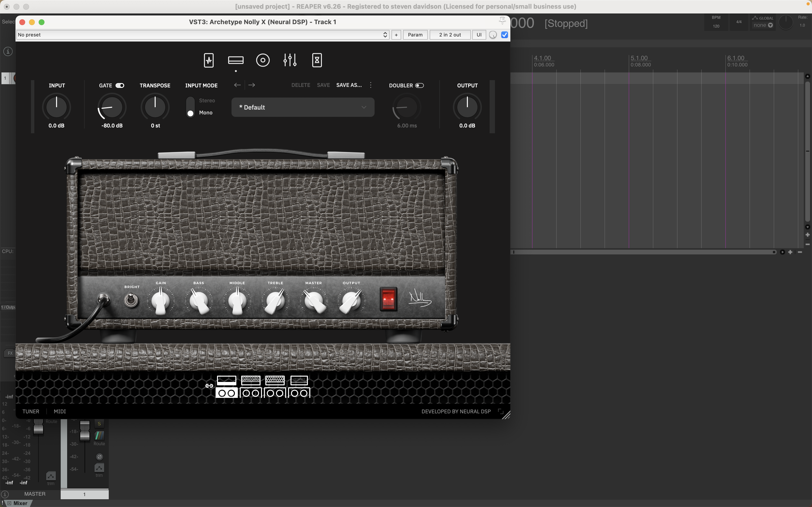Click the SAVE AS... button
Viewport: 812px width, 507px height.
349,85
